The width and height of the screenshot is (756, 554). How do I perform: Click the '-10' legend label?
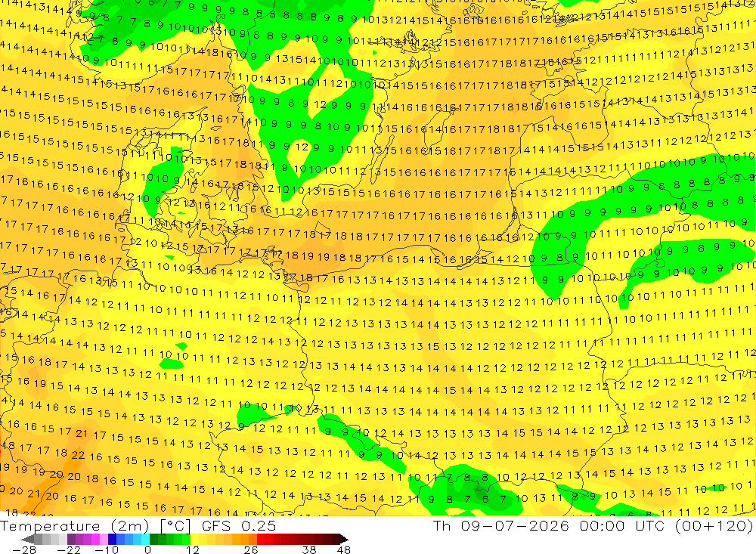107,549
